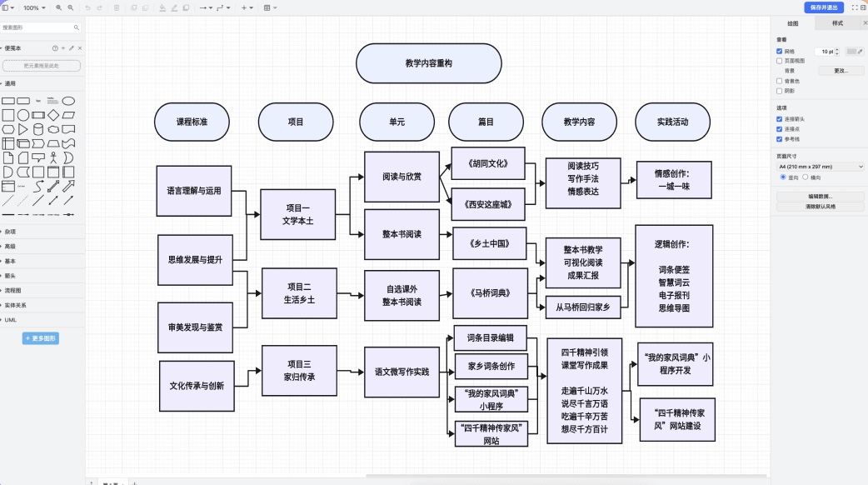Open the waypoints connector style dropdown
The image size is (868, 485).
(223, 7)
